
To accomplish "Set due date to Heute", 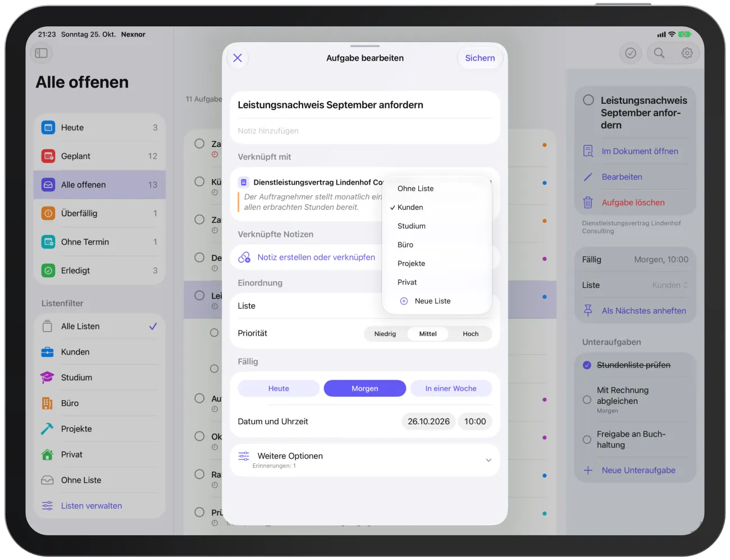I will pyautogui.click(x=279, y=388).
